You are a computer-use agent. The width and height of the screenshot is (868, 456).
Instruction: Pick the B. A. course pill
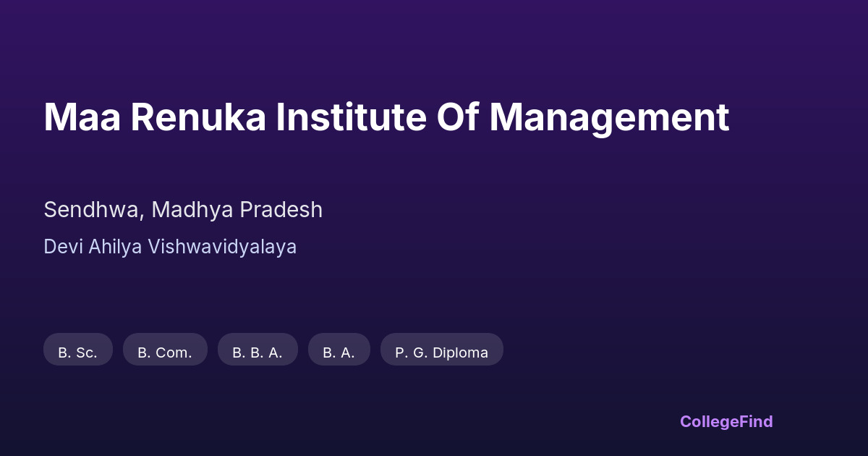pos(339,351)
